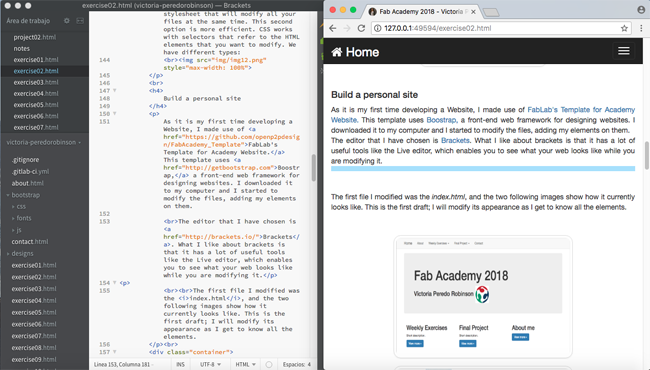Click cursor position Línea 153, Columna 181

(122, 365)
